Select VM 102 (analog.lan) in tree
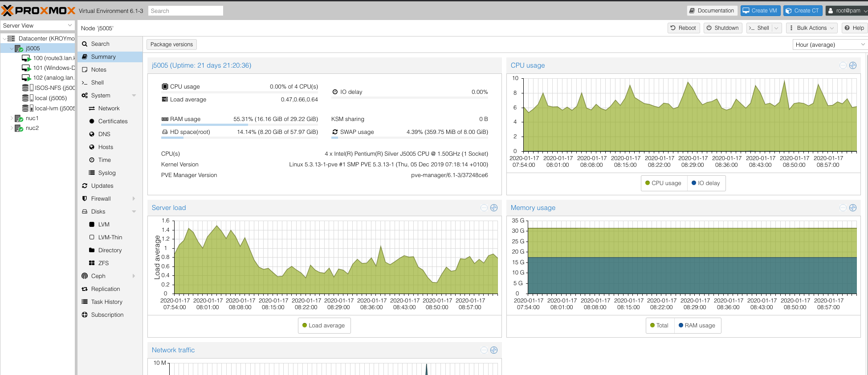The image size is (868, 375). (x=48, y=78)
